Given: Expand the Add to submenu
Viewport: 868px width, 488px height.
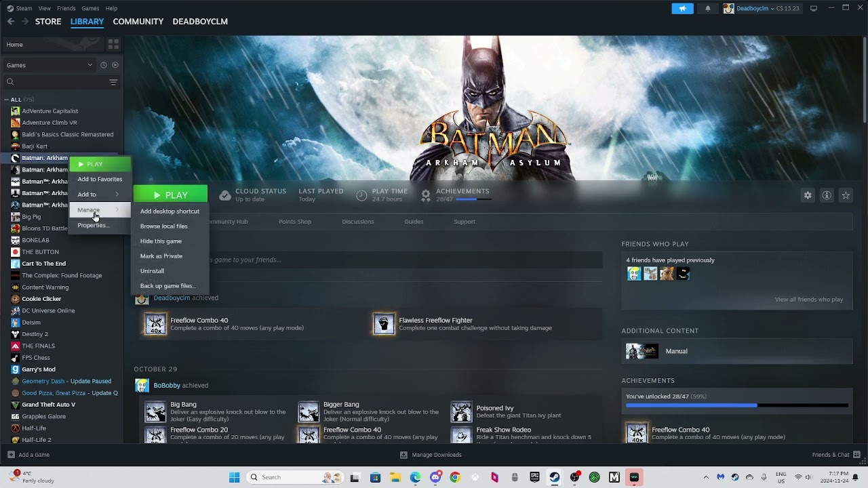Looking at the screenshot, I should [x=100, y=195].
